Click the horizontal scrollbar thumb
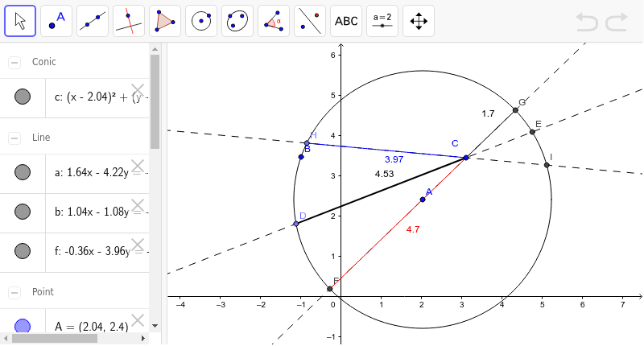Viewport: 644px width, 346px height. click(55, 338)
